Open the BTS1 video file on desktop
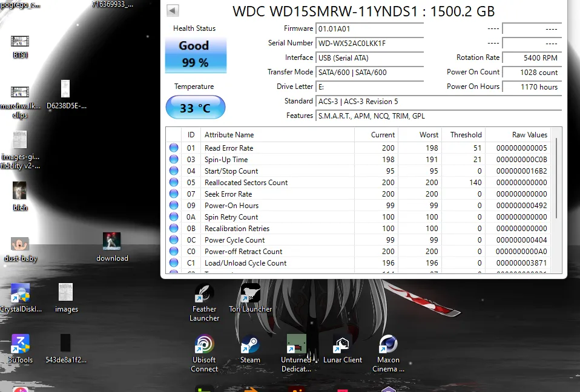The height and width of the screenshot is (392, 580). coord(20,46)
